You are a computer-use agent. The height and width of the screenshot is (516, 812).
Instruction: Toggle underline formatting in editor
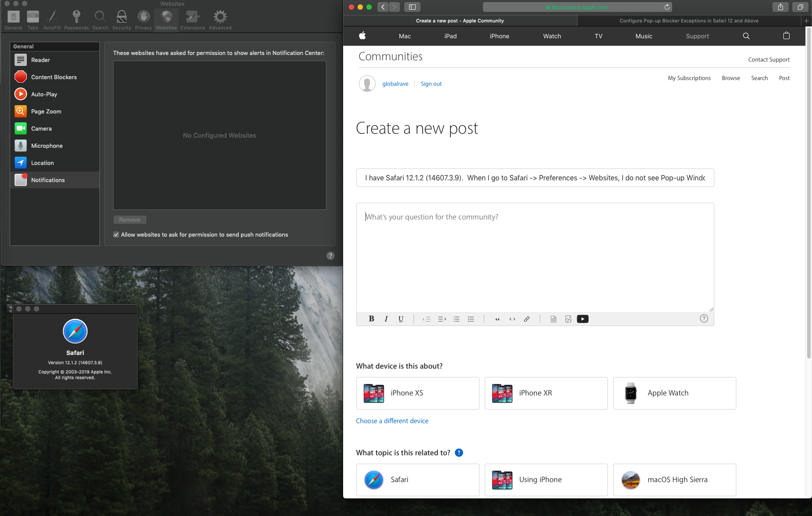tap(401, 319)
